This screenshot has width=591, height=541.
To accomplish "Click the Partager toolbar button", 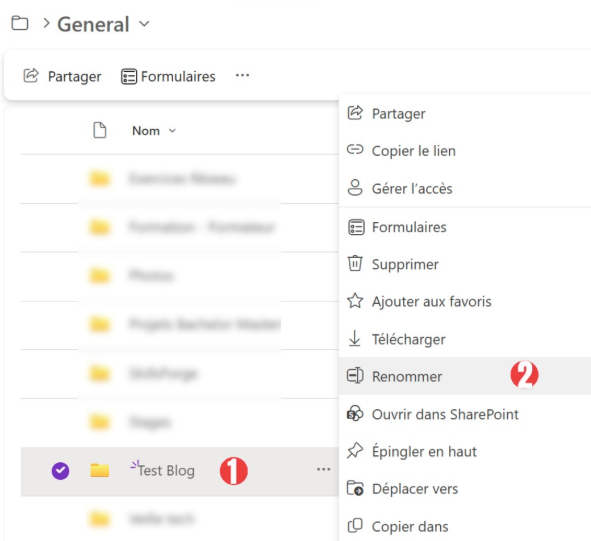I will tap(62, 76).
